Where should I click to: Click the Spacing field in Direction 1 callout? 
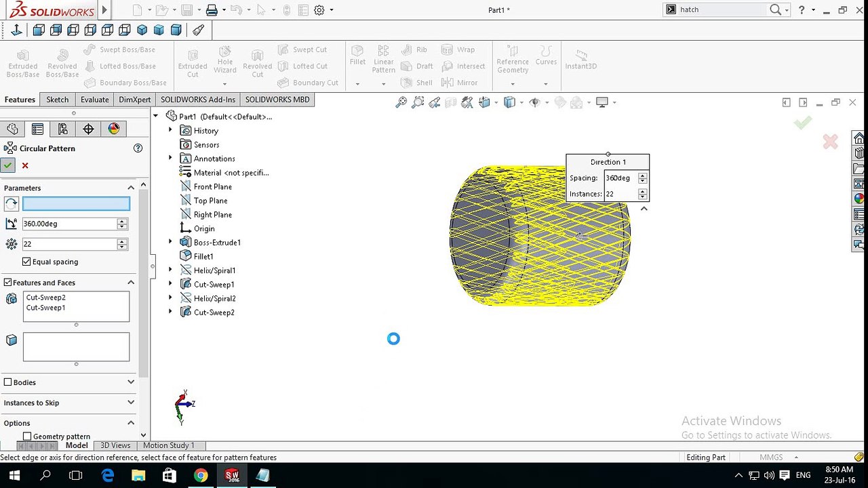click(620, 178)
